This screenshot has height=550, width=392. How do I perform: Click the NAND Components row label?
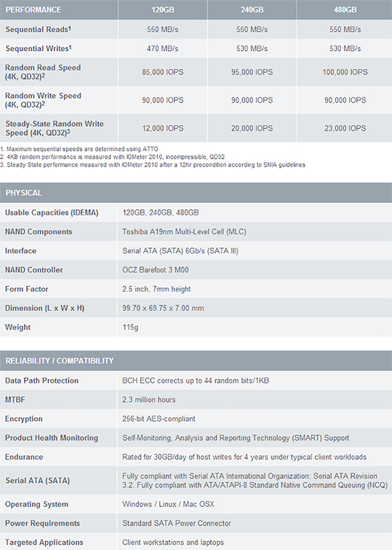[38, 232]
